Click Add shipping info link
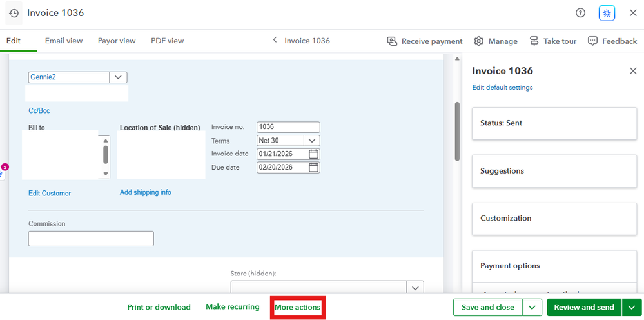 (x=146, y=192)
